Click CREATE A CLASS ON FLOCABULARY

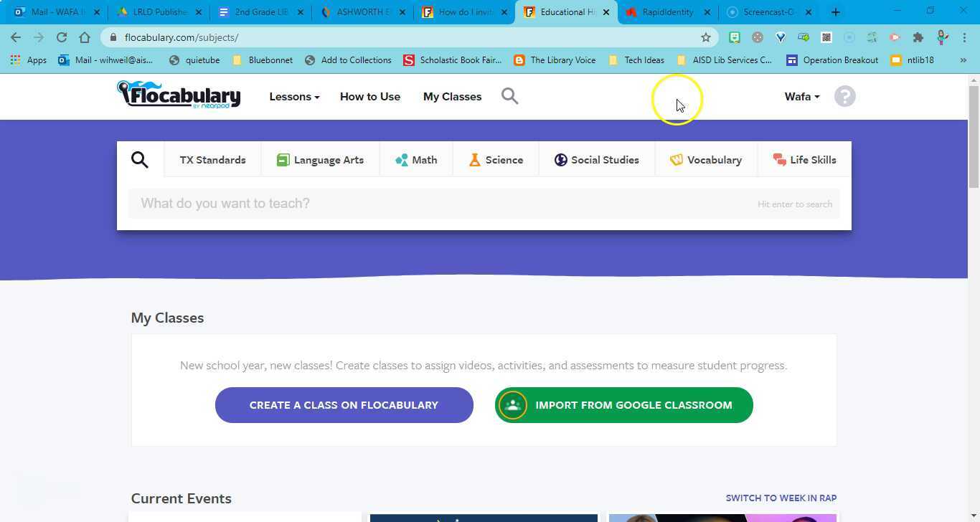[344, 404]
